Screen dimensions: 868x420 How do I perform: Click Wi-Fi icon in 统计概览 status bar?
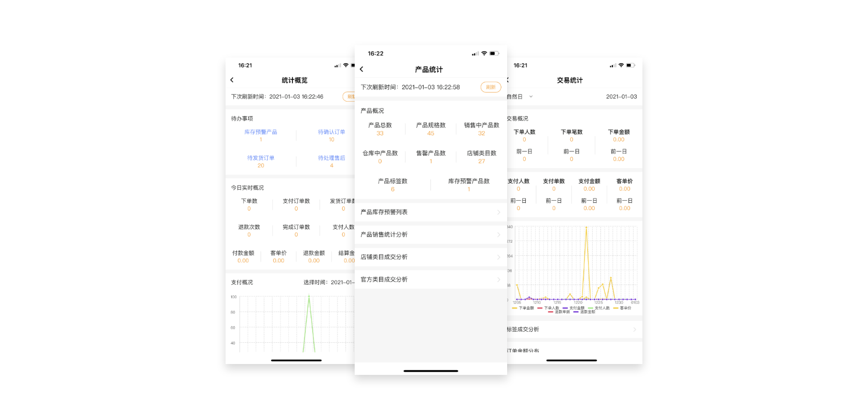346,65
